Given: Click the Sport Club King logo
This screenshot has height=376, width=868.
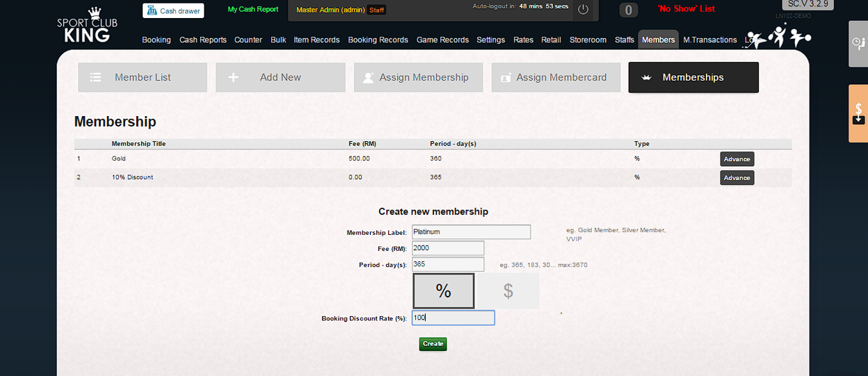Looking at the screenshot, I should point(87,26).
